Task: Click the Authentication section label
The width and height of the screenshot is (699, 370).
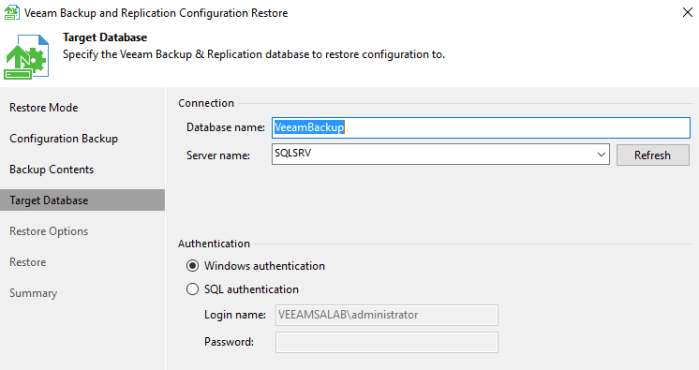Action: [x=214, y=244]
